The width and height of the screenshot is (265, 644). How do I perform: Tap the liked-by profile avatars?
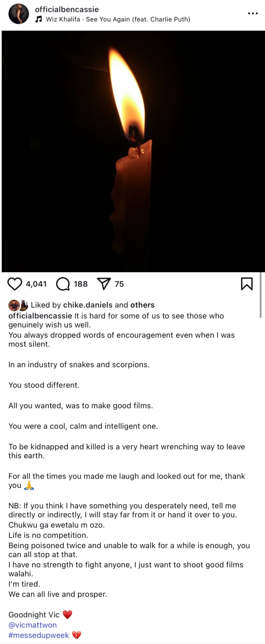[18, 305]
